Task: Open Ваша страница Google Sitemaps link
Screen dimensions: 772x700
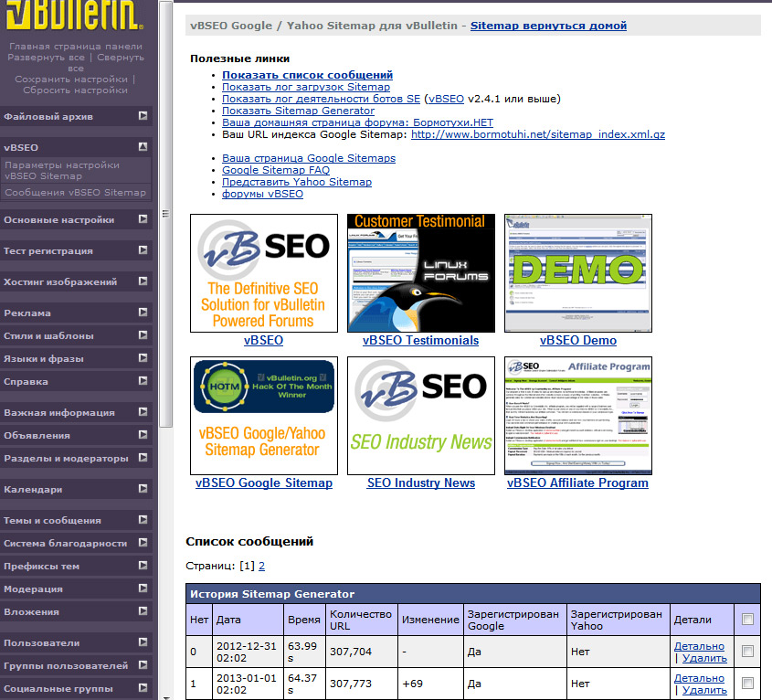Action: point(309,158)
